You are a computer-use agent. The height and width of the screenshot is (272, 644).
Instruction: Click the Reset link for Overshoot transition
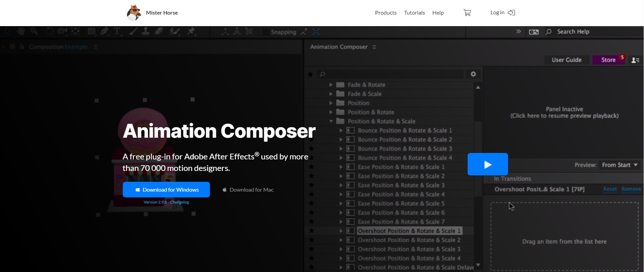pyautogui.click(x=610, y=189)
